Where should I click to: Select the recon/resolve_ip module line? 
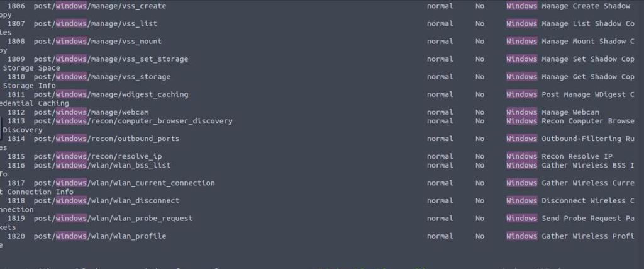tap(97, 156)
